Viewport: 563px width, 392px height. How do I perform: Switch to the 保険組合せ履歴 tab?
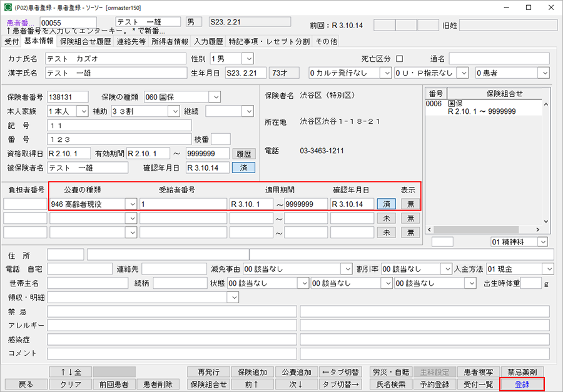(x=86, y=42)
